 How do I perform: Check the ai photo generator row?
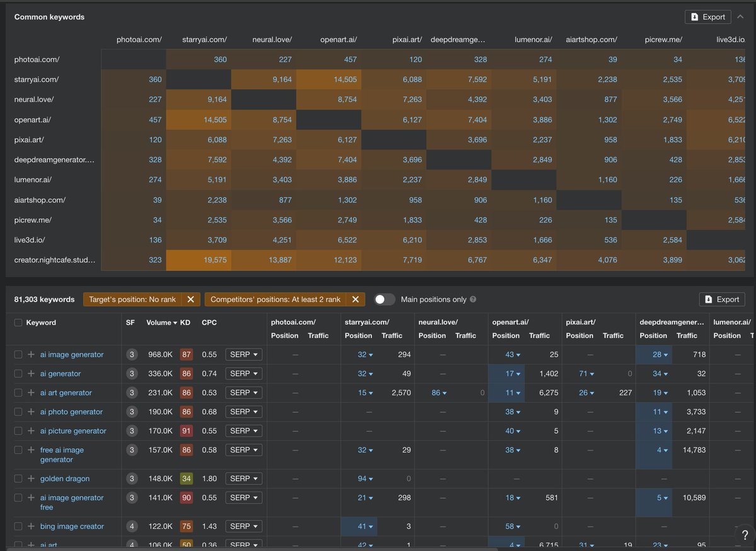tap(18, 412)
